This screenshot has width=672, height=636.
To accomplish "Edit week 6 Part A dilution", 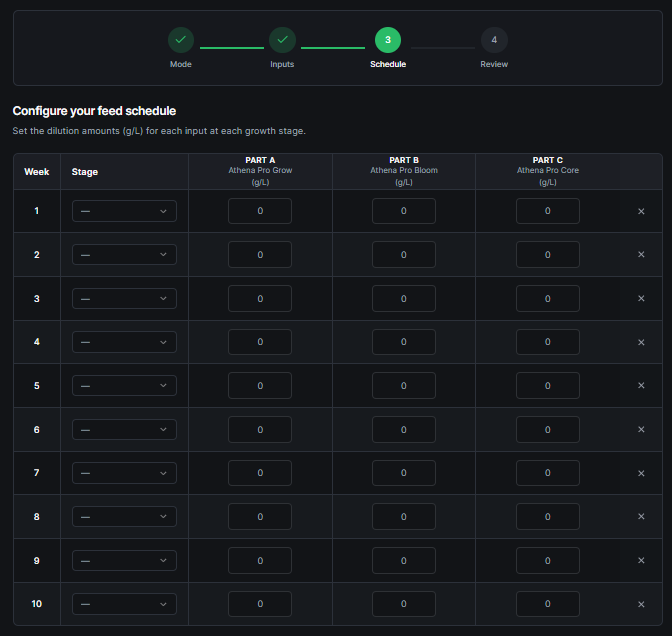I will click(260, 429).
